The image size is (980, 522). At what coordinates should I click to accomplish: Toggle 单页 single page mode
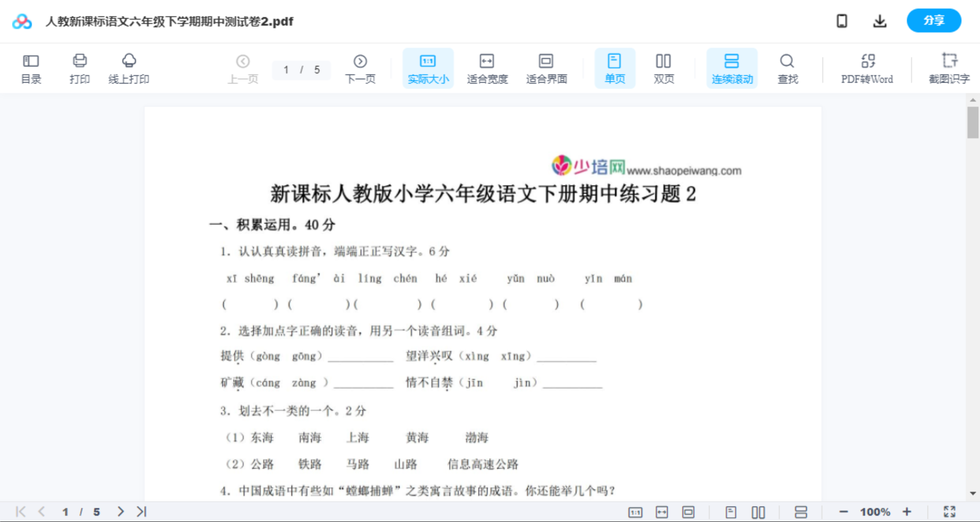(615, 68)
